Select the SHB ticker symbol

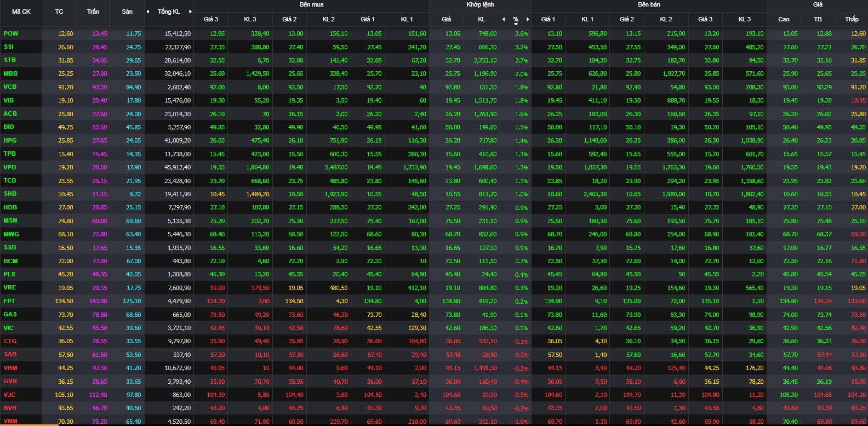tap(10, 194)
